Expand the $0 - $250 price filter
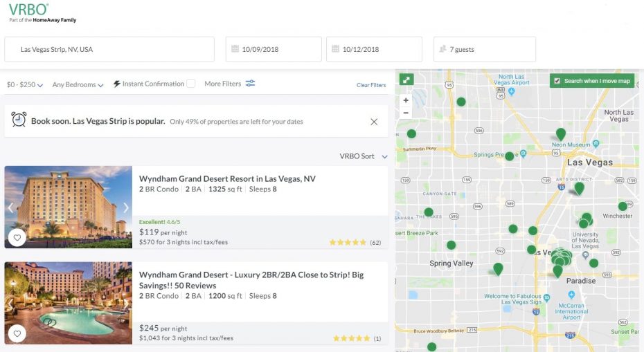 click(x=25, y=84)
